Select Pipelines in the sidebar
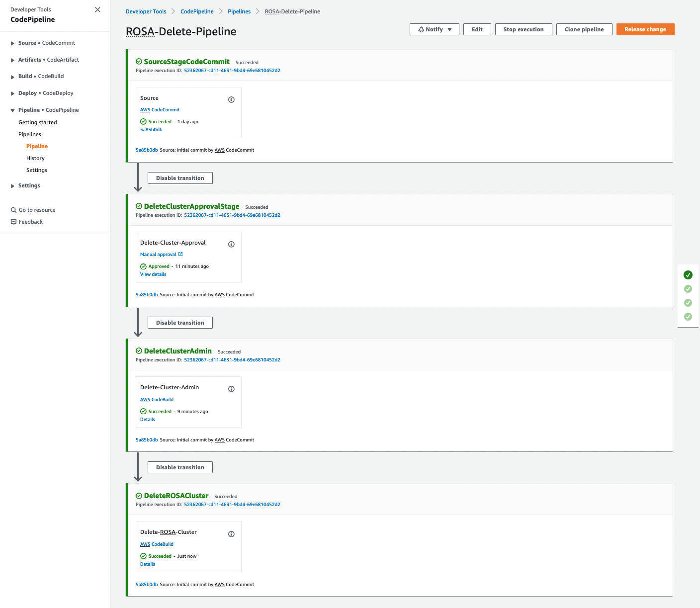Viewport: 700px width, 608px height. coord(30,134)
